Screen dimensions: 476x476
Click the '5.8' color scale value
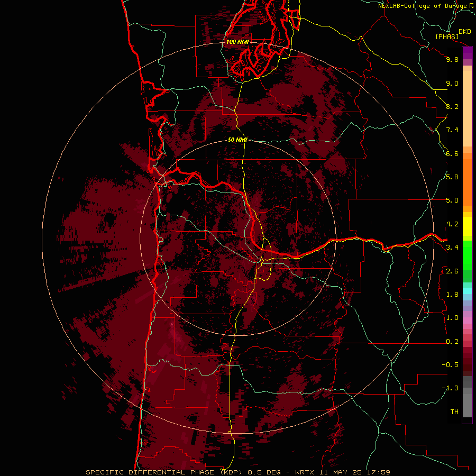(x=452, y=177)
